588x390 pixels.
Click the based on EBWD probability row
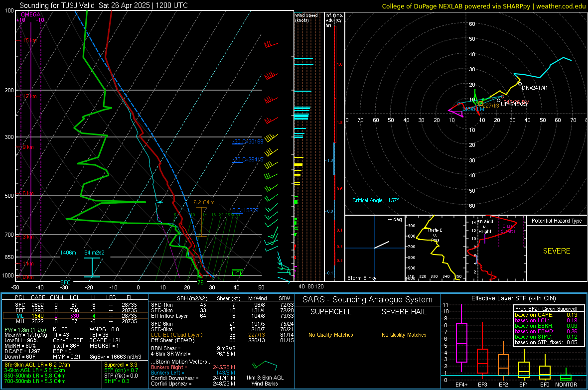tap(546, 331)
